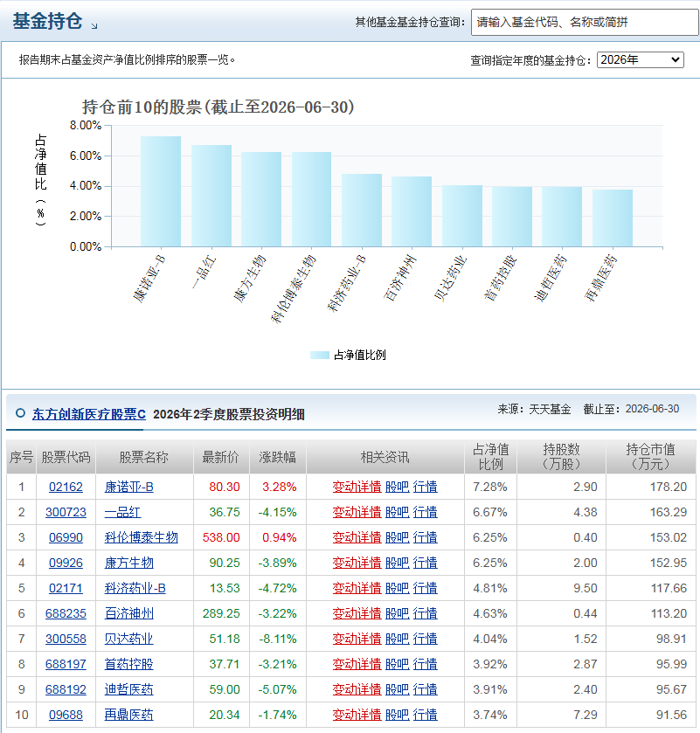Image resolution: width=700 pixels, height=733 pixels.
Task: Open stock code 688197 link
Action: pos(66,664)
